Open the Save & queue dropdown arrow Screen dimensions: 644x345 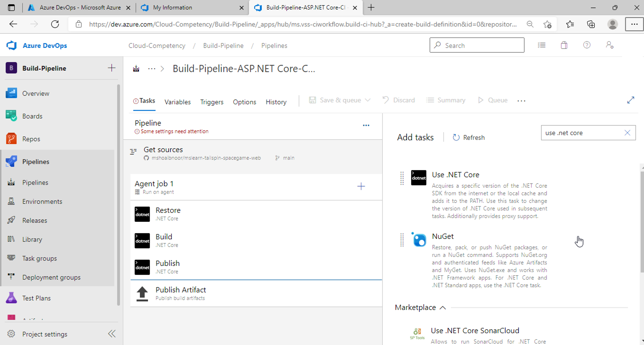[368, 100]
